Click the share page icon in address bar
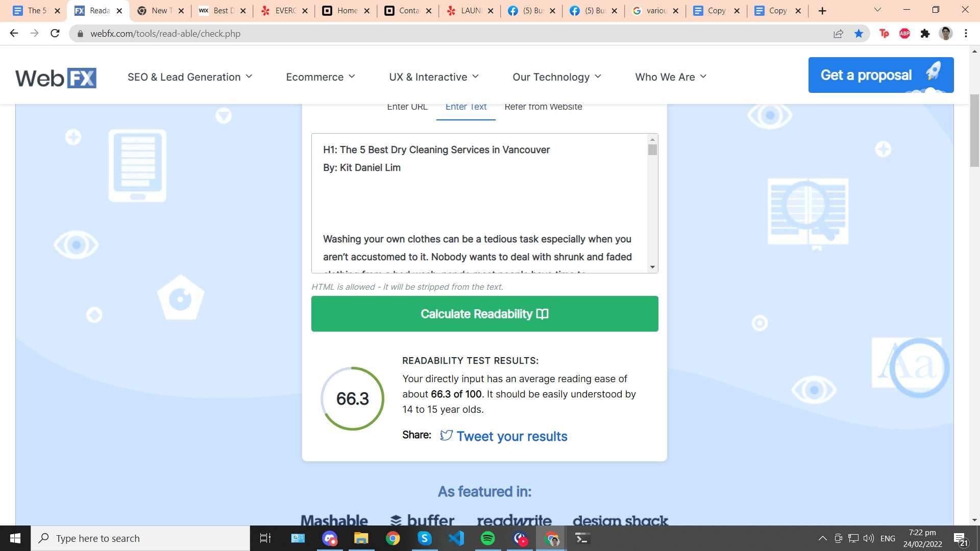This screenshot has width=980, height=551. point(838,34)
